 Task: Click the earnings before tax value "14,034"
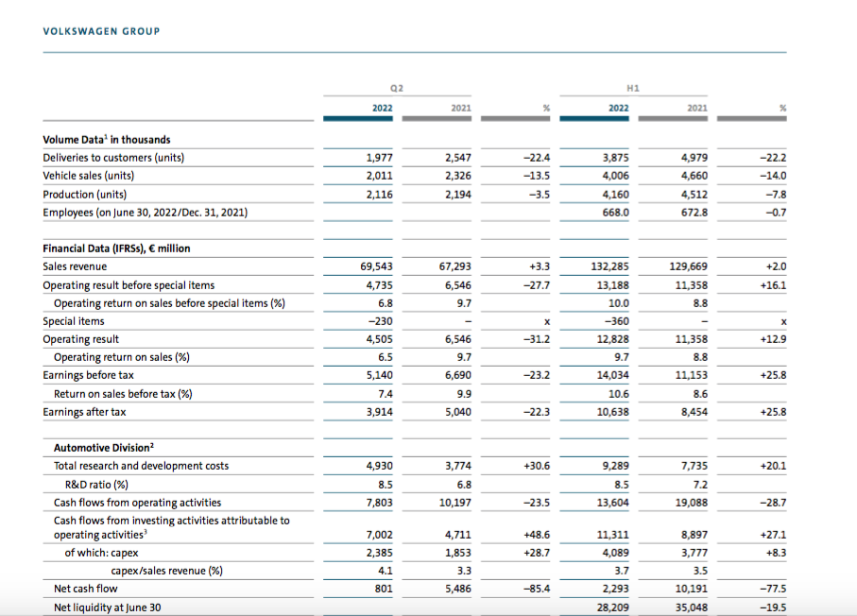612,375
